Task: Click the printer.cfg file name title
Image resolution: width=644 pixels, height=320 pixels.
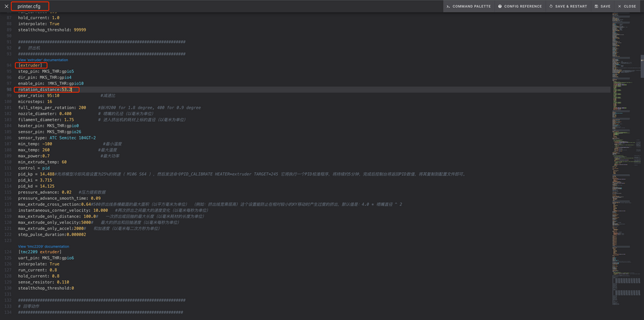Action: coord(29,6)
